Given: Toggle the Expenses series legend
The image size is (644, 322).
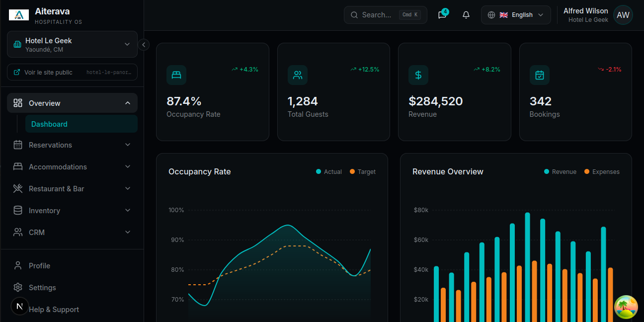Looking at the screenshot, I should tap(602, 172).
